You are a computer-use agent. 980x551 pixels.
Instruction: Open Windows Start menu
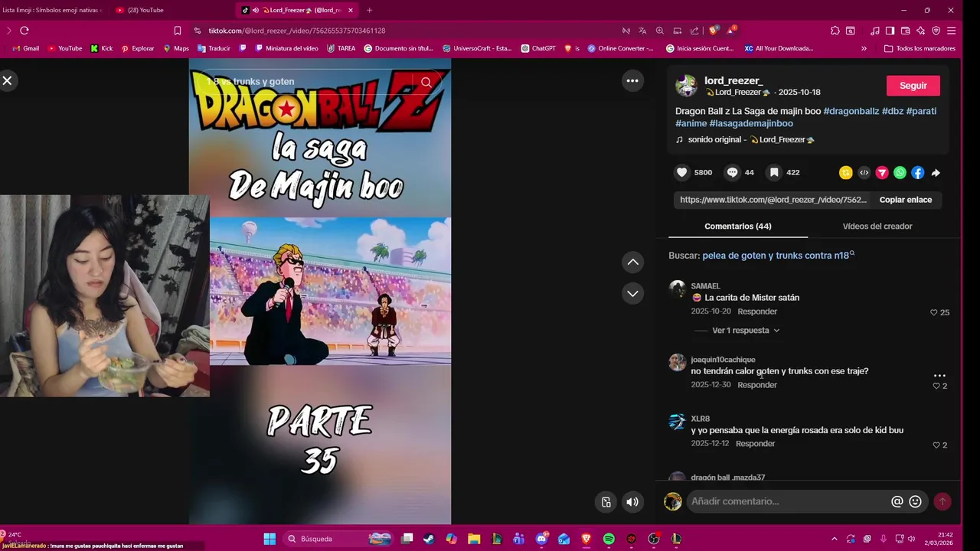(x=269, y=539)
